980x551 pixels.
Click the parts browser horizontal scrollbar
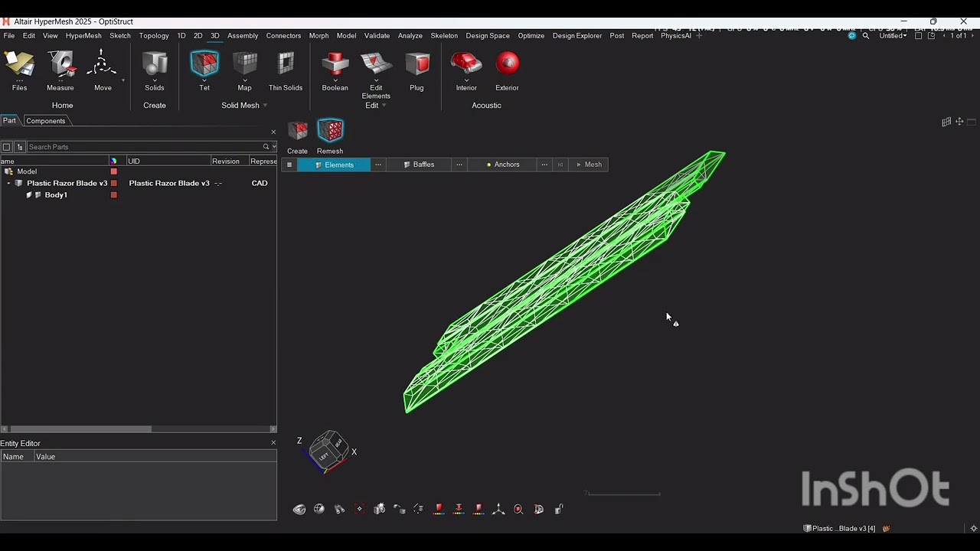80,429
